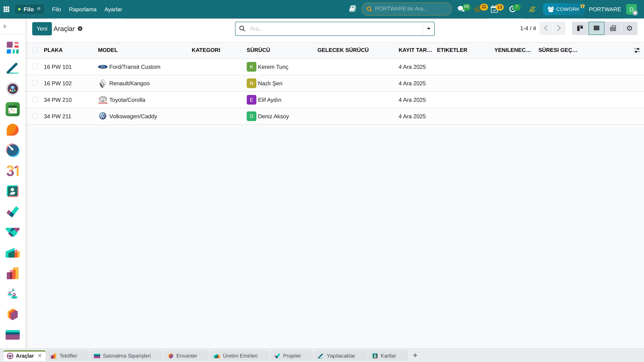
Task: Sort by the PLAKA column header
Action: pyautogui.click(x=53, y=50)
